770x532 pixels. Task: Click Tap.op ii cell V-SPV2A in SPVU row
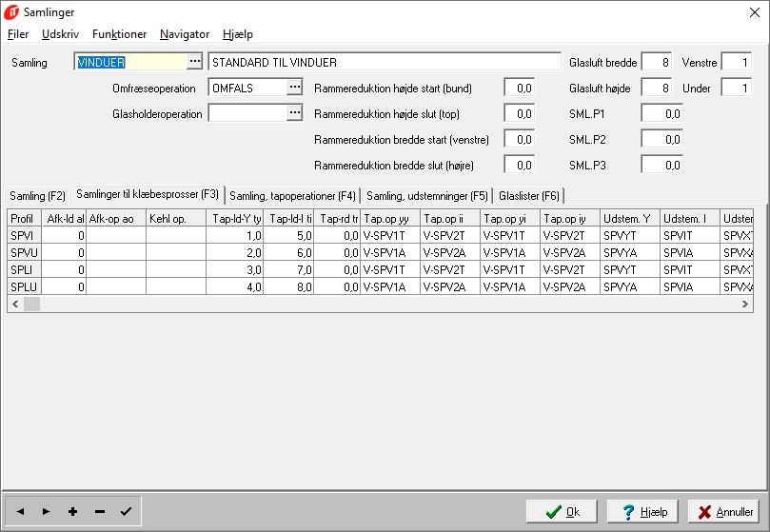pyautogui.click(x=450, y=252)
